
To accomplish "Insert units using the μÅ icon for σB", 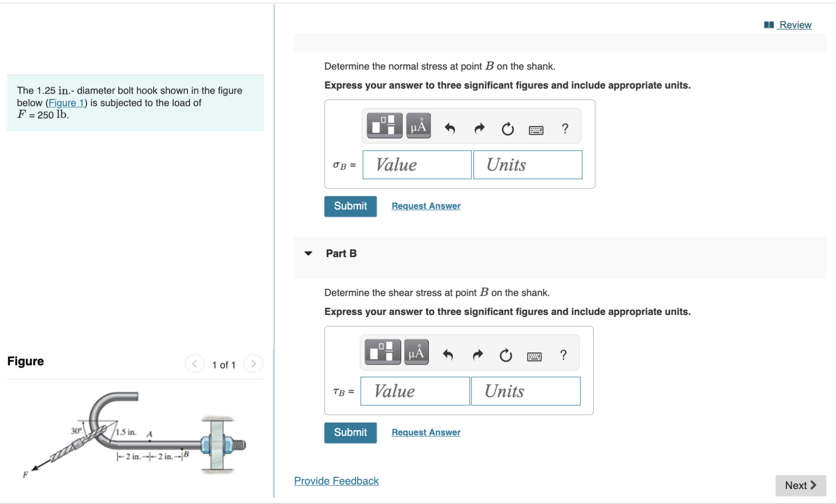I will (417, 125).
